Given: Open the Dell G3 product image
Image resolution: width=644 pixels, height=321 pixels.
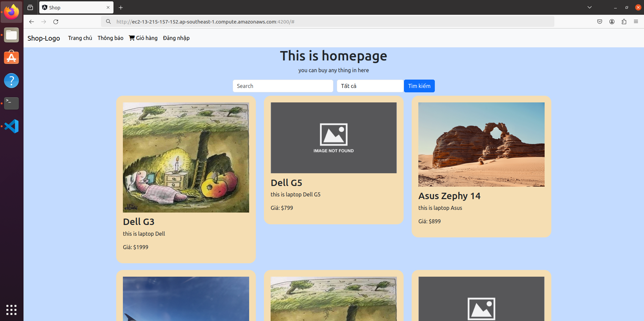Looking at the screenshot, I should pyautogui.click(x=186, y=157).
